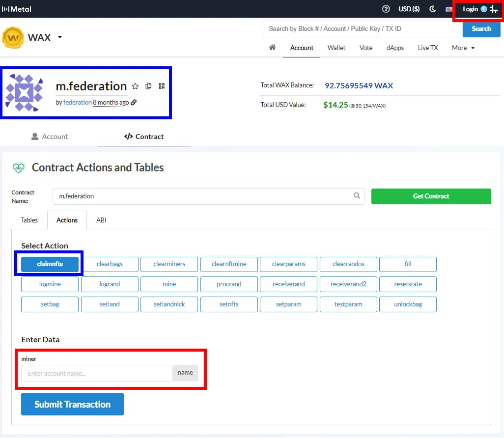This screenshot has height=438, width=504.
Task: Favorite m.federation with the star icon
Action: [135, 86]
